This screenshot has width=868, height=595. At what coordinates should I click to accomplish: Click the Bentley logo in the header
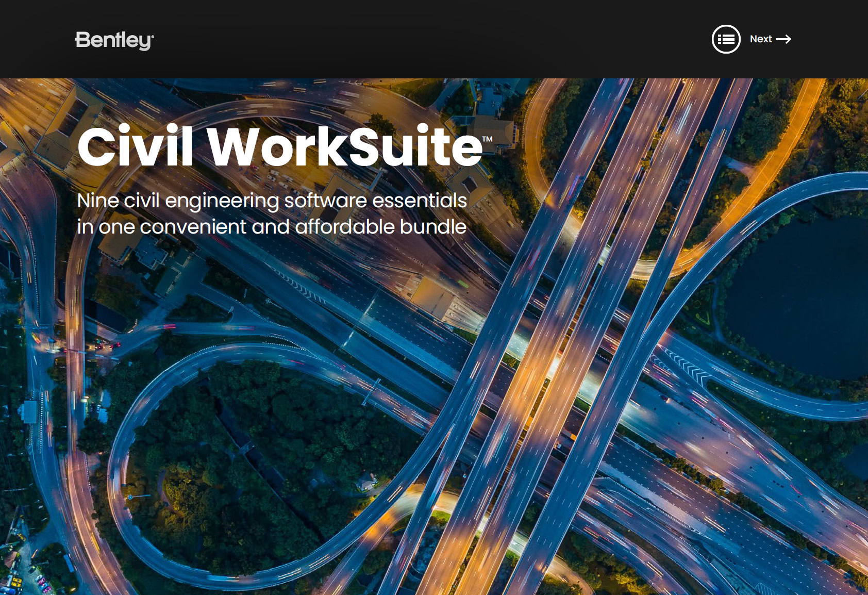[x=114, y=40]
